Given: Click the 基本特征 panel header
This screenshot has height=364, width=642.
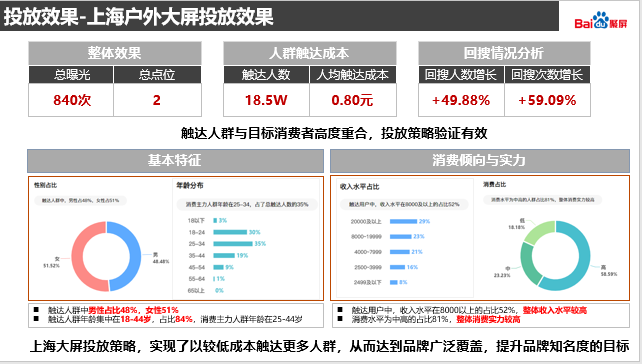Looking at the screenshot, I should tap(175, 161).
